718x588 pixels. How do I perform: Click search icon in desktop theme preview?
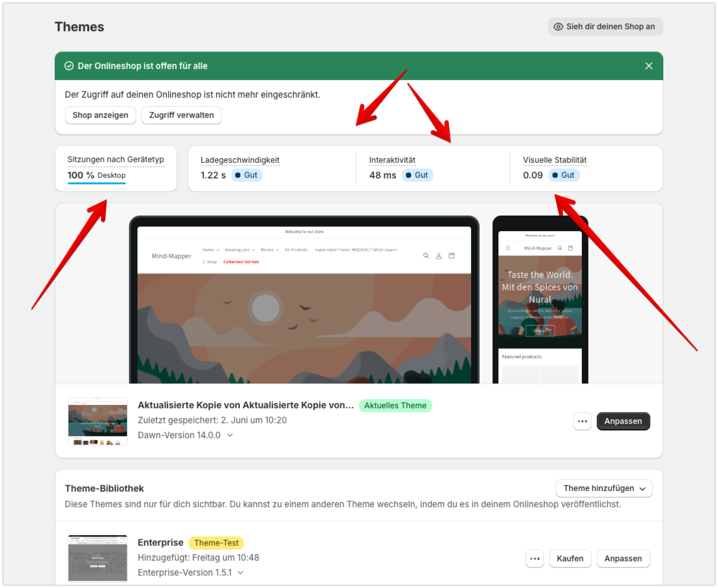click(x=425, y=256)
